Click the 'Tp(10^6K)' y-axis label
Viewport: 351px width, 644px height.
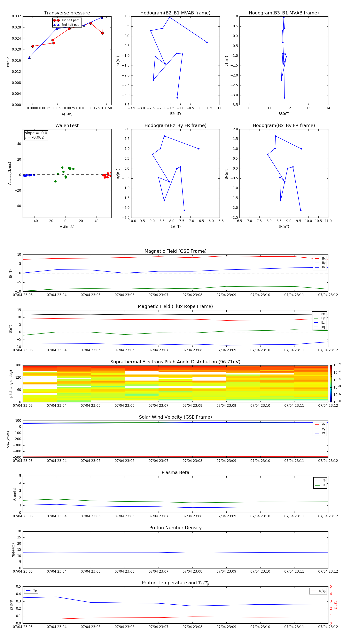[11, 605]
